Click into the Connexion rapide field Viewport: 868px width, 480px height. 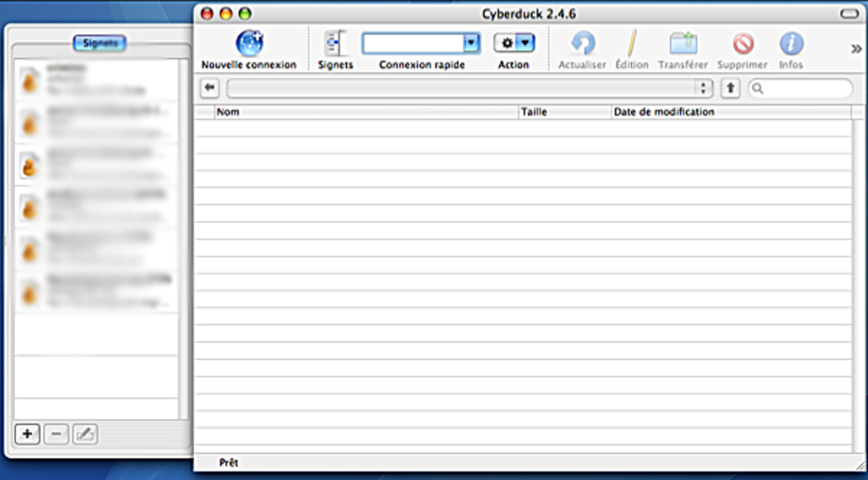(x=413, y=43)
